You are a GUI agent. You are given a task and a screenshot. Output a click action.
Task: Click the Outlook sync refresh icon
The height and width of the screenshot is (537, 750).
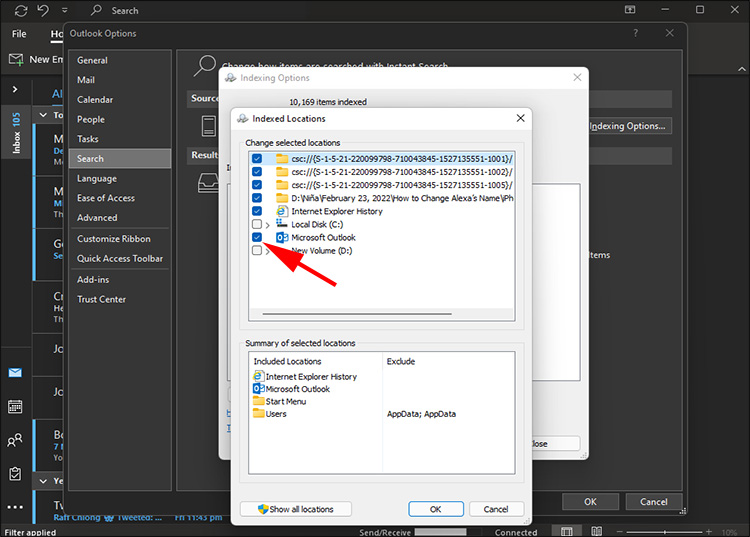(21, 10)
